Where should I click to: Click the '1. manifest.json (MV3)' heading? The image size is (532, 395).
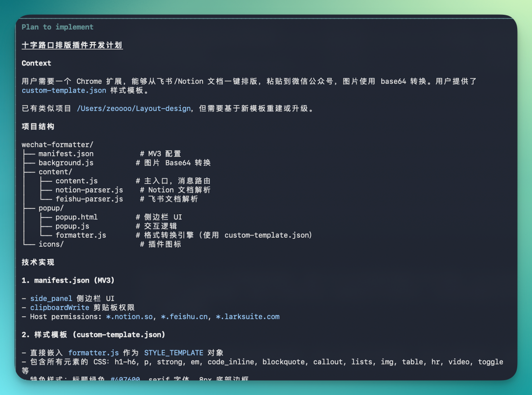point(68,280)
